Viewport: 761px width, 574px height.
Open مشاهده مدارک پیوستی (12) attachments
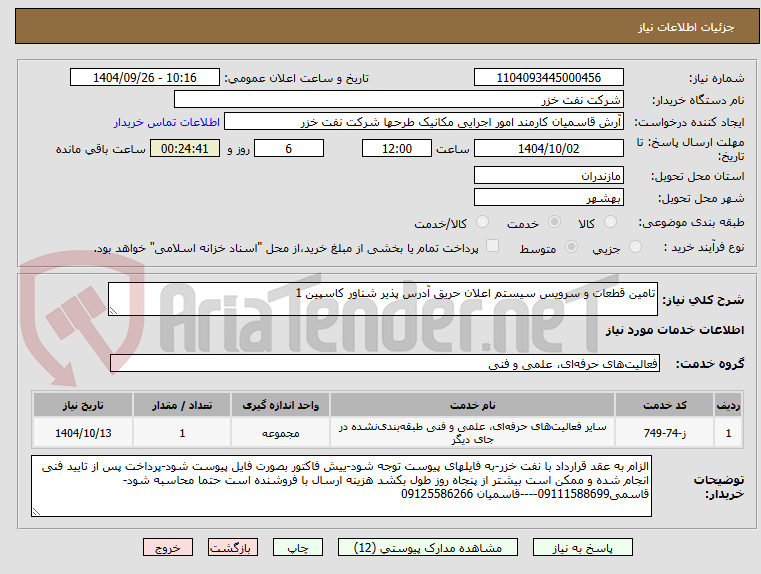[428, 547]
